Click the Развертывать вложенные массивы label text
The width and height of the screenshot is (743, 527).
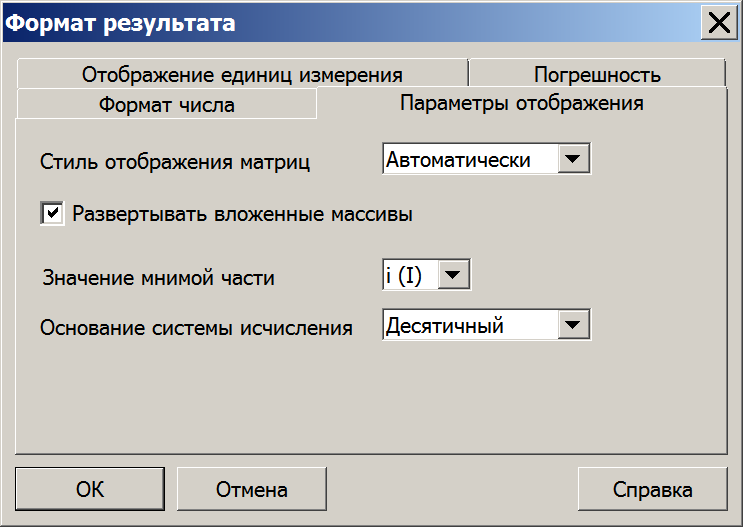(x=242, y=214)
